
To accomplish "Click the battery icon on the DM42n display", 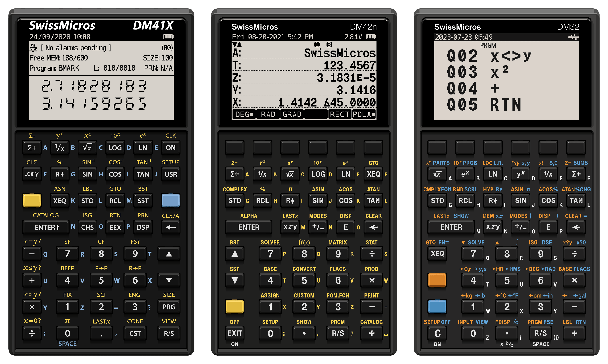I will tap(371, 37).
